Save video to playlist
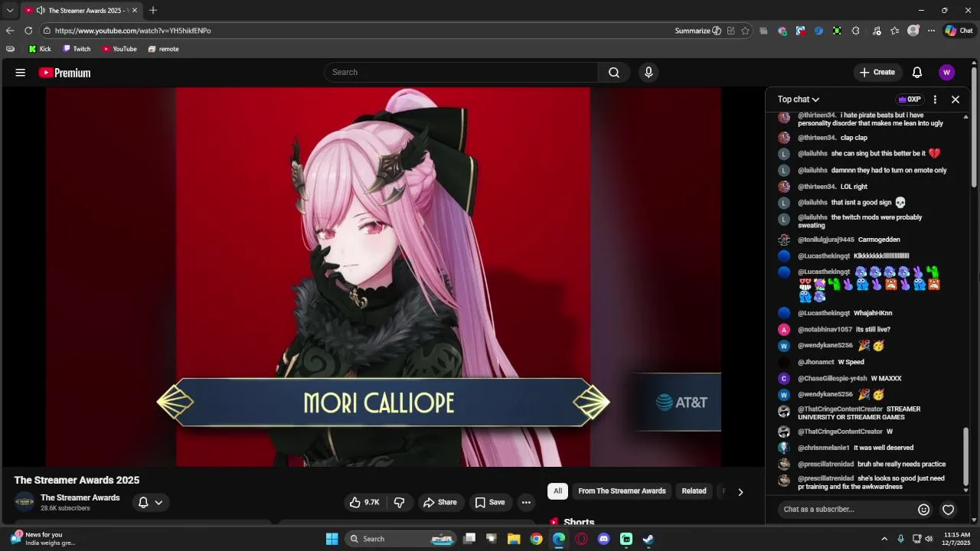Viewport: 980px width, 551px height. [x=490, y=502]
